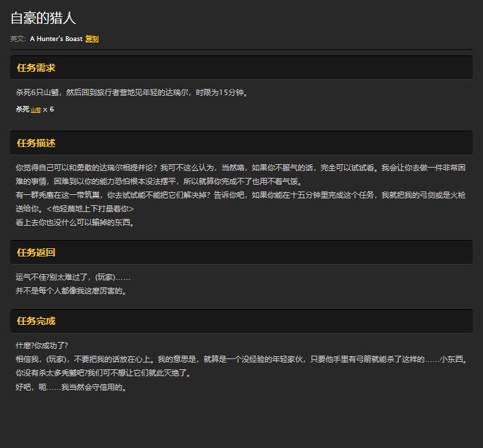Click the description line starting 你觉得自己可以
Viewport: 483px width, 448px height.
tap(205, 168)
